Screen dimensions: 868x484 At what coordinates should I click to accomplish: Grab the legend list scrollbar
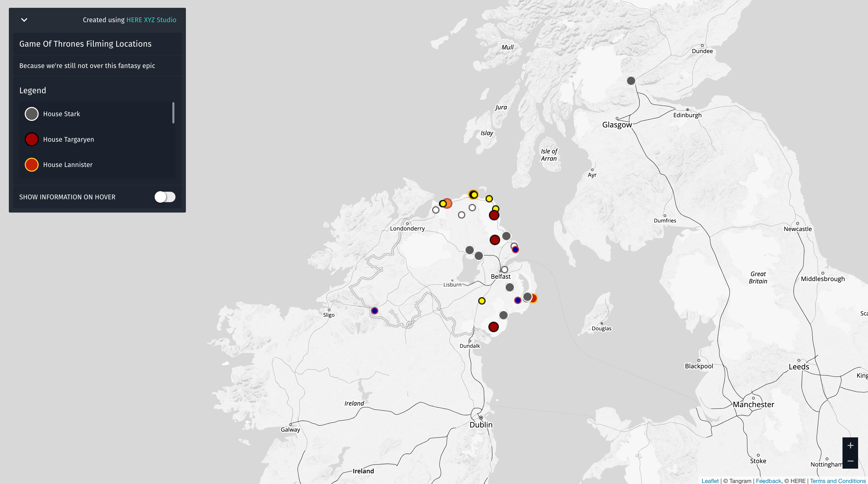click(173, 113)
